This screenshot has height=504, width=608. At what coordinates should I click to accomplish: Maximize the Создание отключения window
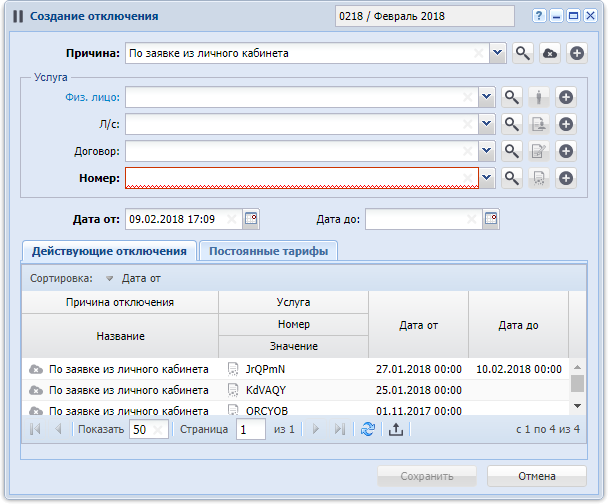573,16
